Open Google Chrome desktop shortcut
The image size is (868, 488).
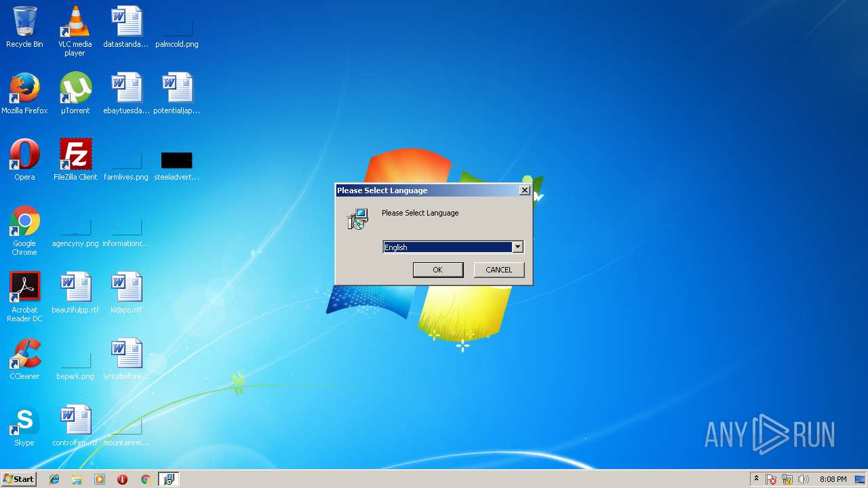pyautogui.click(x=24, y=230)
